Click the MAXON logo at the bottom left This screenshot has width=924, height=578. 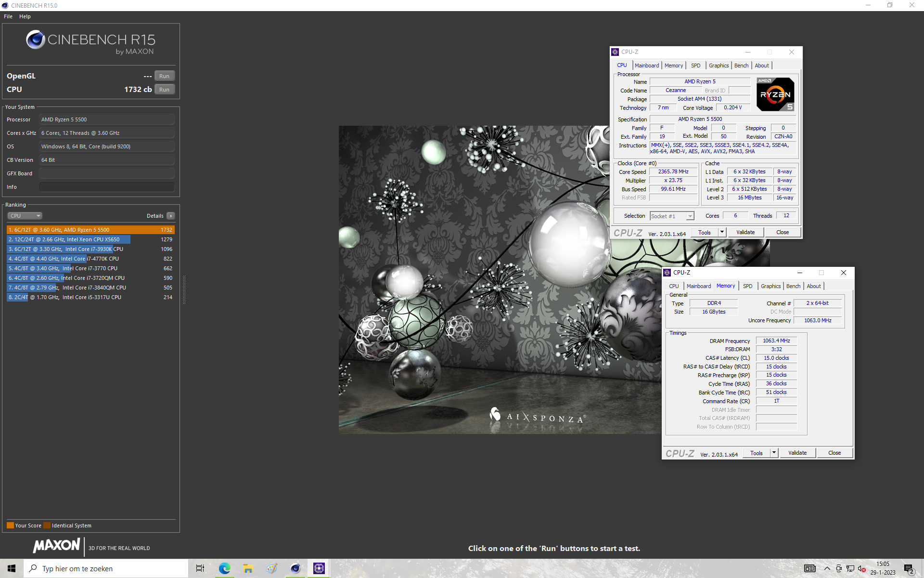coord(56,546)
